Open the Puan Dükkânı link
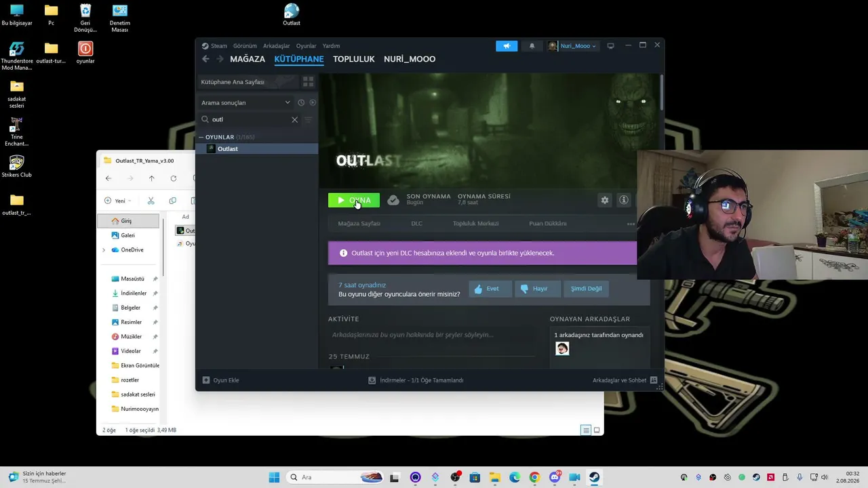This screenshot has width=868, height=488. [548, 224]
